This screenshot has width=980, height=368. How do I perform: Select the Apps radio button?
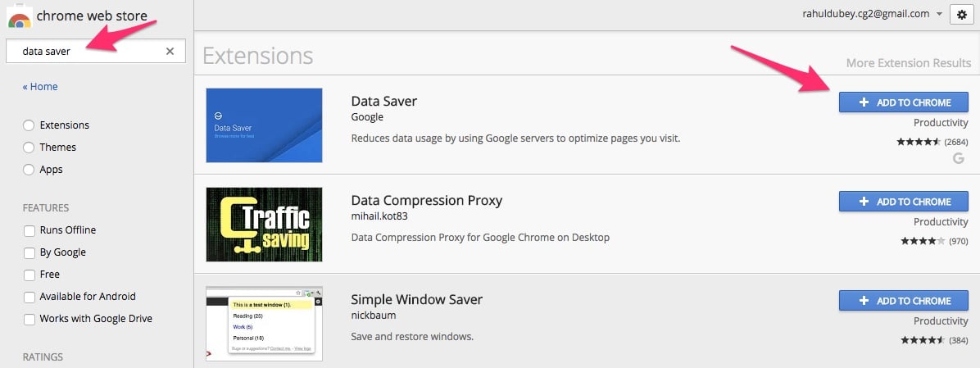(x=29, y=170)
